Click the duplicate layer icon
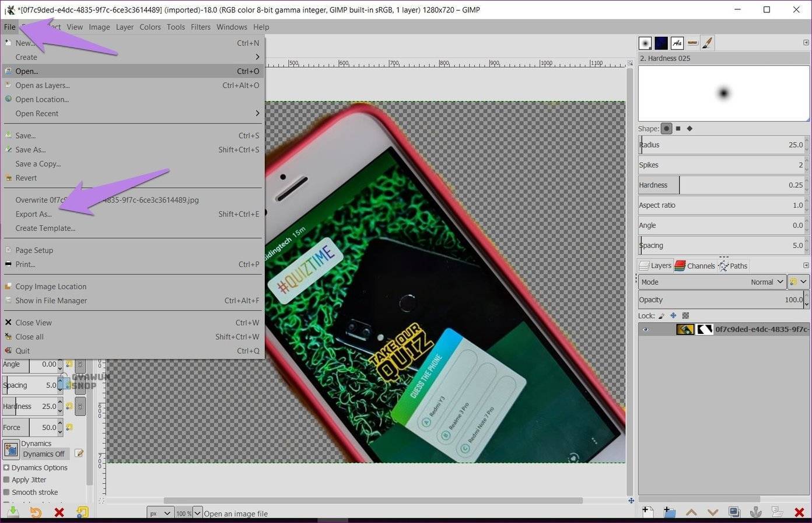812x523 pixels. tap(734, 512)
